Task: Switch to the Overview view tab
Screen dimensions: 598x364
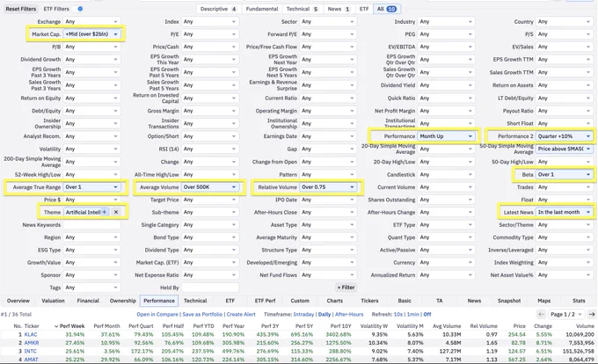Action: pos(18,301)
